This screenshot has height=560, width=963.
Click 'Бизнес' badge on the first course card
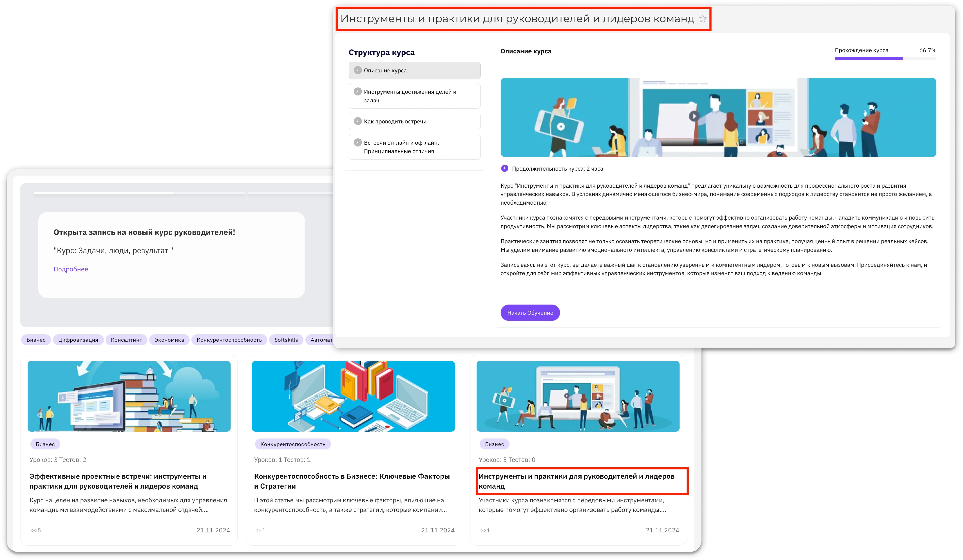point(45,444)
